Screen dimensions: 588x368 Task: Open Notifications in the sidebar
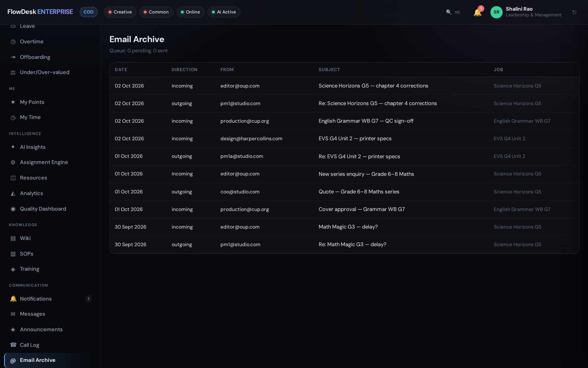tap(51, 299)
